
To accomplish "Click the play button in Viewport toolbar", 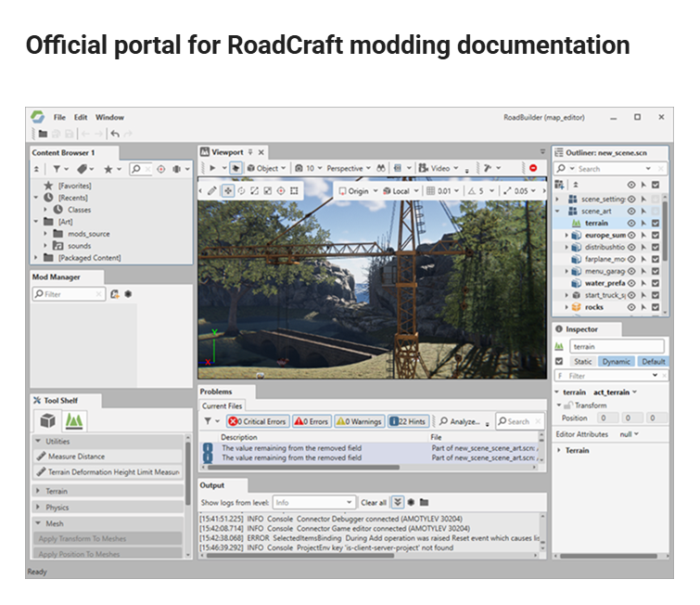I will tap(213, 168).
